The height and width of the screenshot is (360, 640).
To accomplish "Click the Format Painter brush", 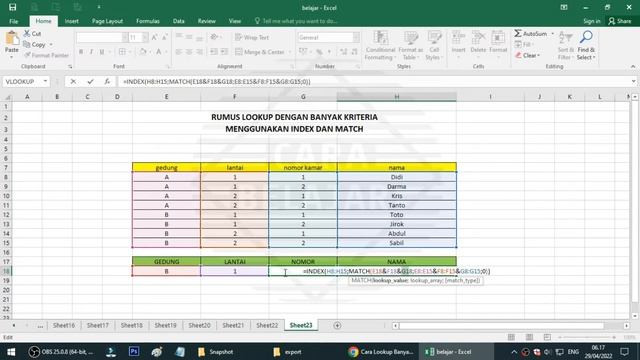I will click(27, 55).
